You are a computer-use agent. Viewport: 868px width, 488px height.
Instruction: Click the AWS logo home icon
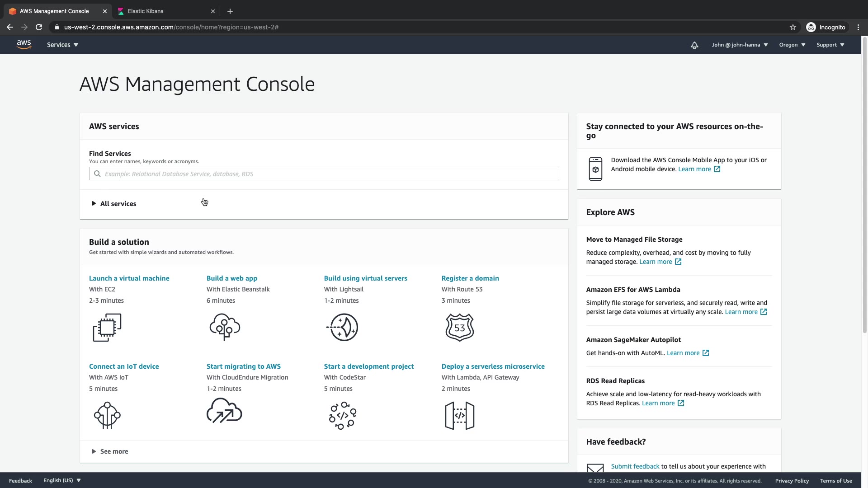[24, 44]
